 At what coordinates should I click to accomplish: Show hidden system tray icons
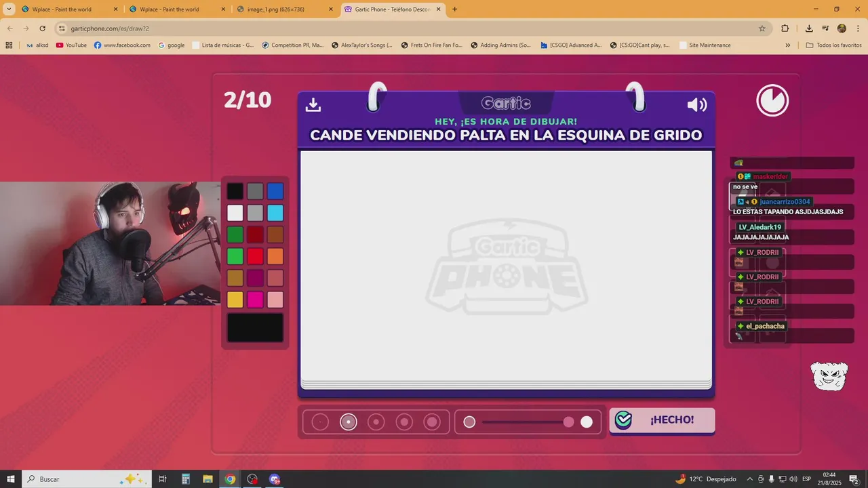(749, 479)
